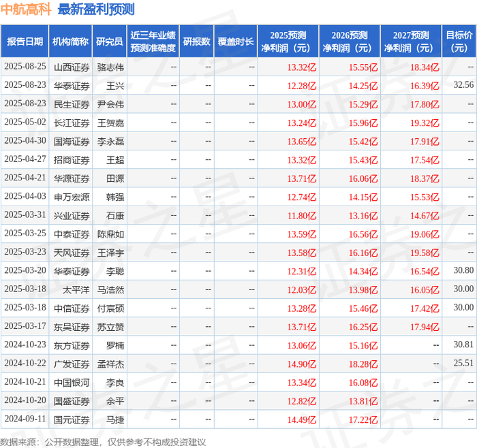
Task: Select 天风证券 institution cell
Action: [x=72, y=253]
